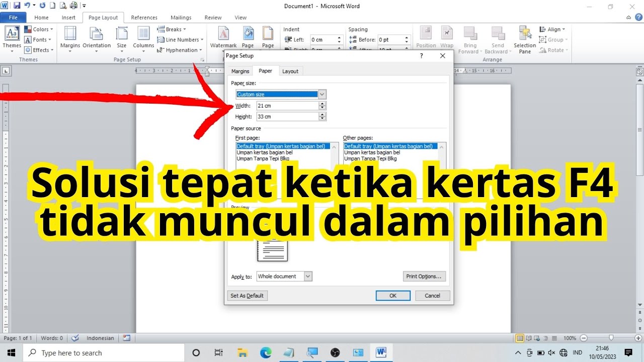
Task: Switch to the Layout tab in Page Setup
Action: click(x=290, y=71)
